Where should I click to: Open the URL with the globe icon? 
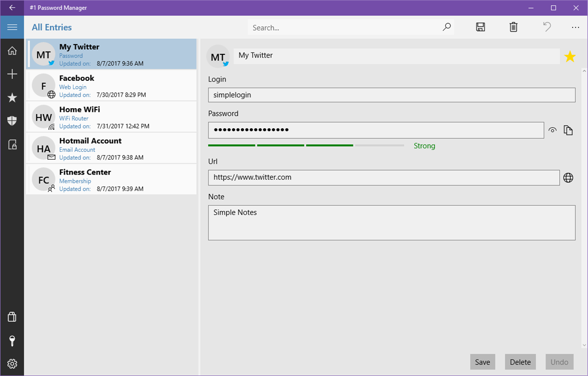point(568,178)
